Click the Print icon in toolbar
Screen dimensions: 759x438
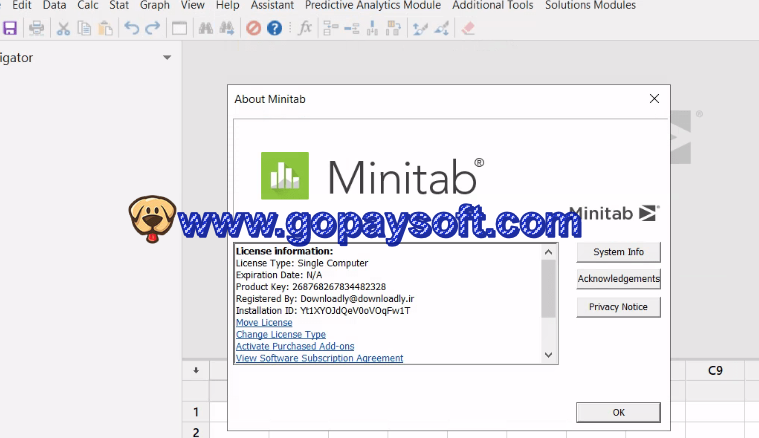[x=36, y=28]
